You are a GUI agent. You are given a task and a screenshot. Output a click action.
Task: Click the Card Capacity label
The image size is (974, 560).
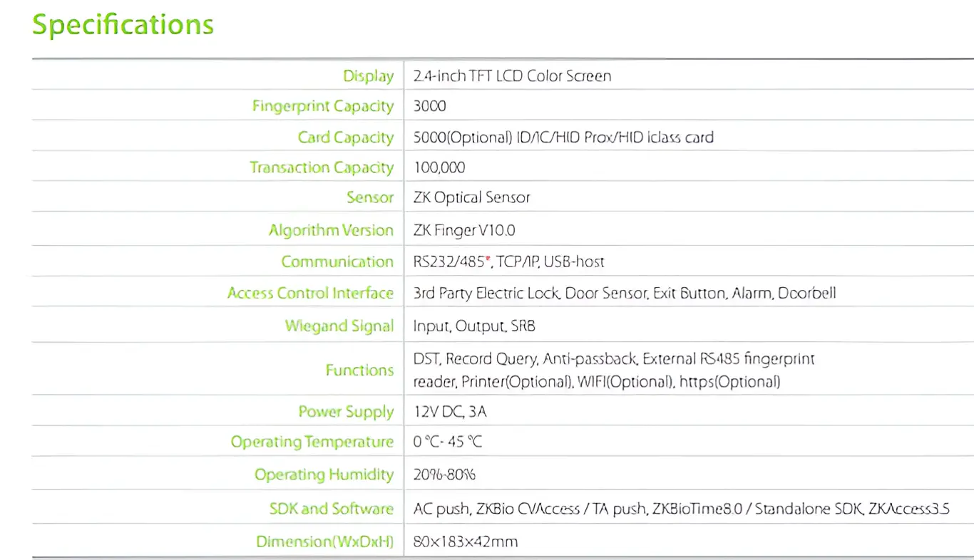point(345,138)
